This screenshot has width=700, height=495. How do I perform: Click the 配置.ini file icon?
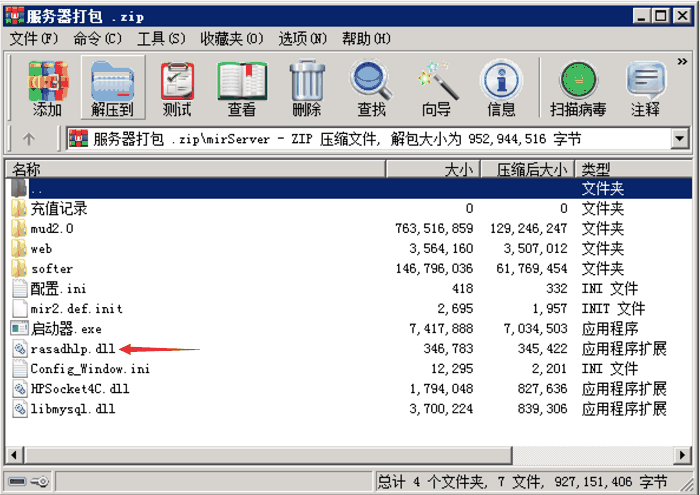click(x=19, y=289)
